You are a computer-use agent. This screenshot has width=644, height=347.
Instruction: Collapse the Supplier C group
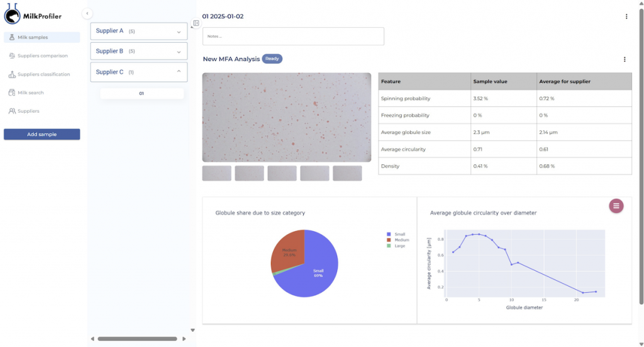139,72
